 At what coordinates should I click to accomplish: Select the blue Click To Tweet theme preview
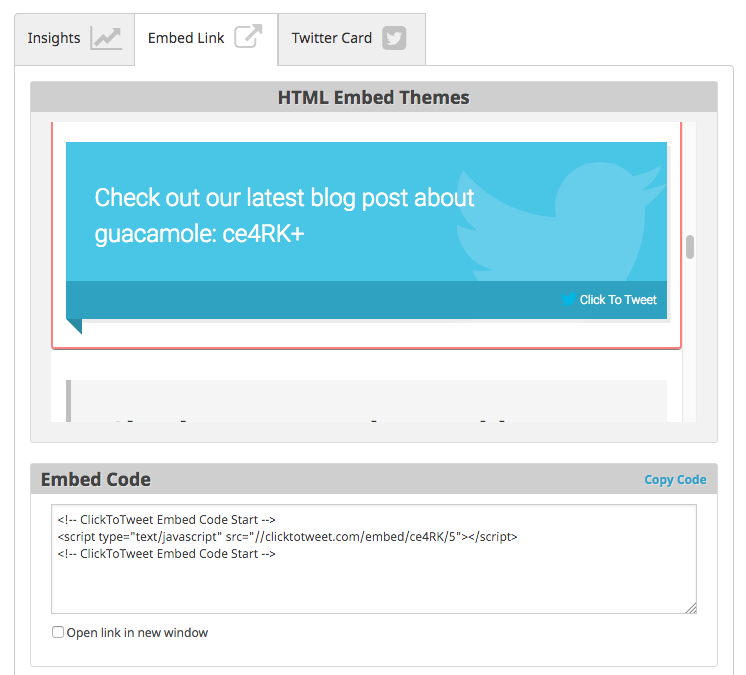[x=366, y=235]
